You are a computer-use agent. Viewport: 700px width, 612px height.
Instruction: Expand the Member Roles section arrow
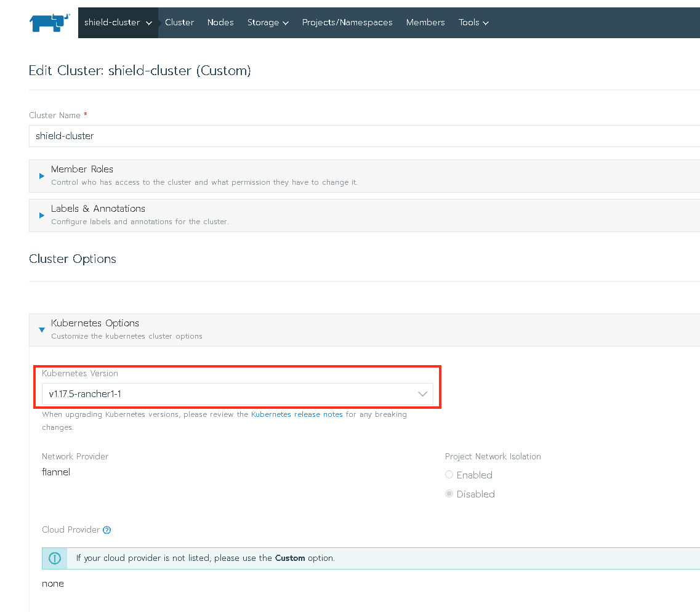pyautogui.click(x=41, y=176)
